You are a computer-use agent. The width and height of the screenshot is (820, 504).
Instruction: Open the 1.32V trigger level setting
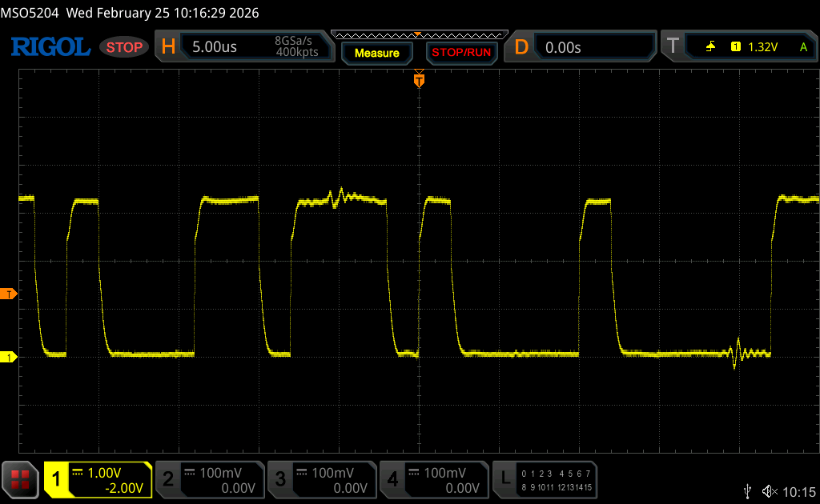(762, 47)
